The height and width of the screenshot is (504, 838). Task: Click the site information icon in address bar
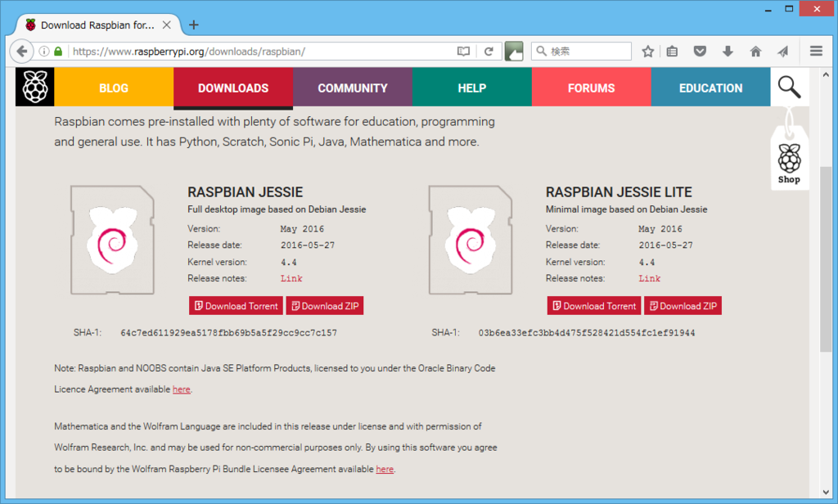point(44,52)
